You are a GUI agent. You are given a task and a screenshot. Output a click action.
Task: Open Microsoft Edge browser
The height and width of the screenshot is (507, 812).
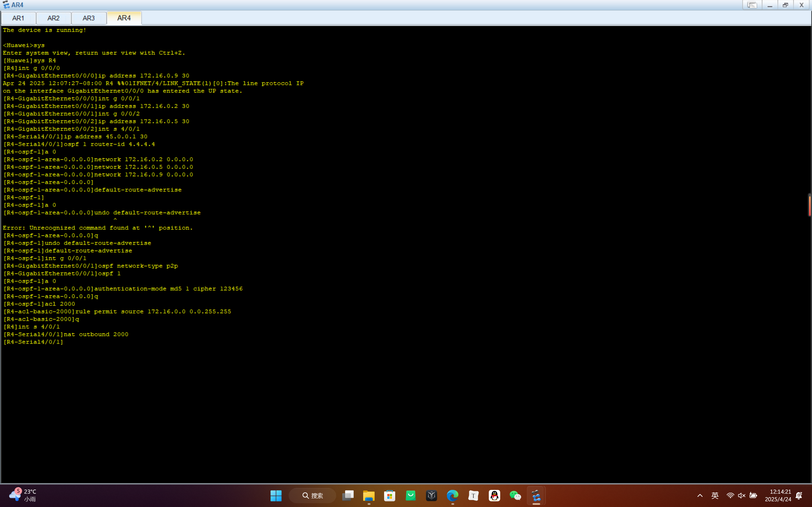452,496
